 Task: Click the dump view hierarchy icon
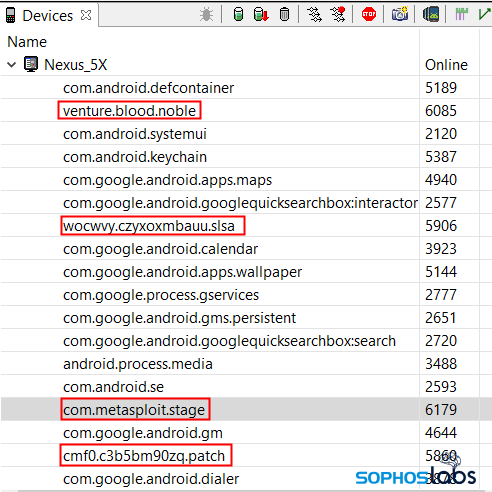click(431, 15)
